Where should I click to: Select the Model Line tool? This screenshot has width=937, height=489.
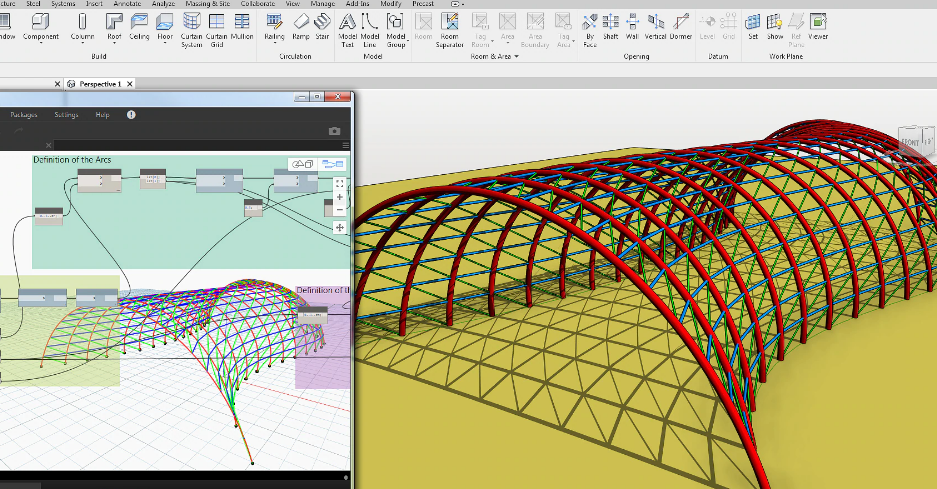point(370,31)
